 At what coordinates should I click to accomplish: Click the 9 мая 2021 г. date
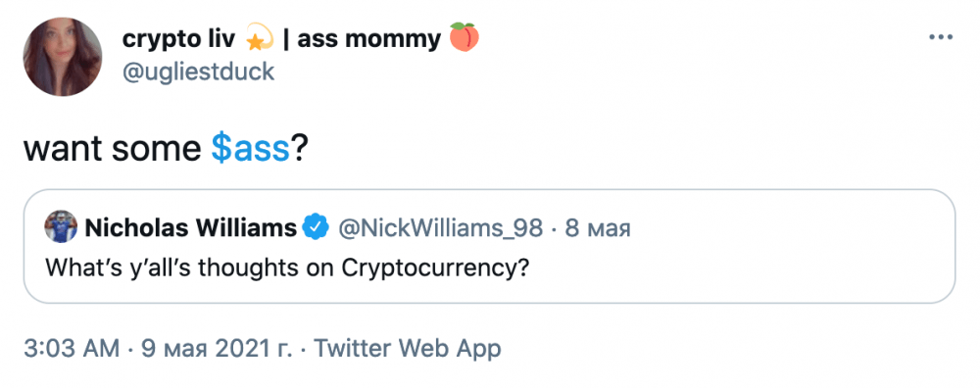point(217,348)
